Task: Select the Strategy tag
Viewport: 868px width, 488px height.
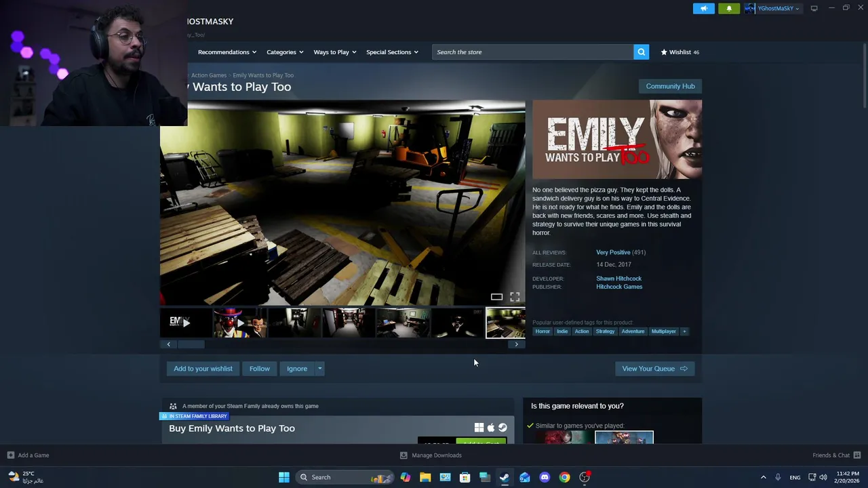Action: point(605,331)
